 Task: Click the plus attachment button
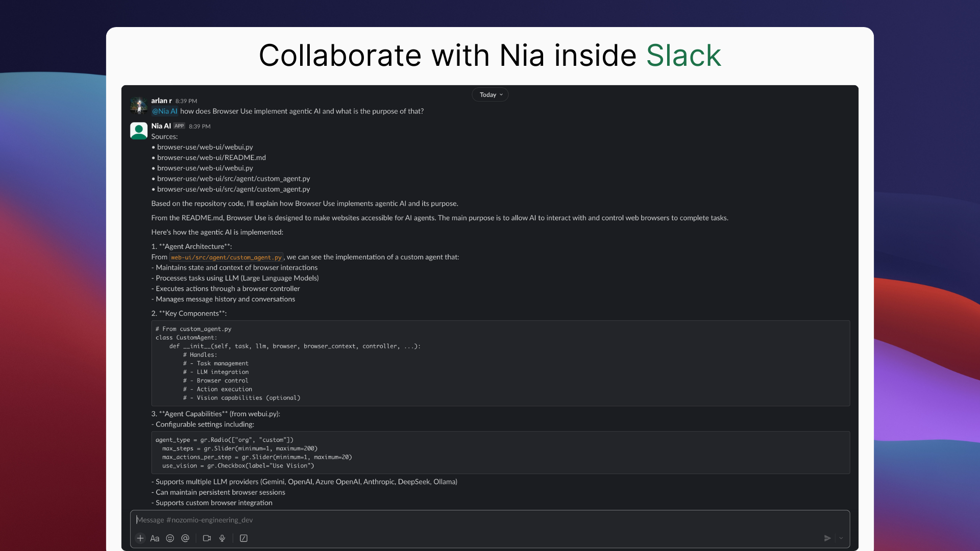point(140,538)
